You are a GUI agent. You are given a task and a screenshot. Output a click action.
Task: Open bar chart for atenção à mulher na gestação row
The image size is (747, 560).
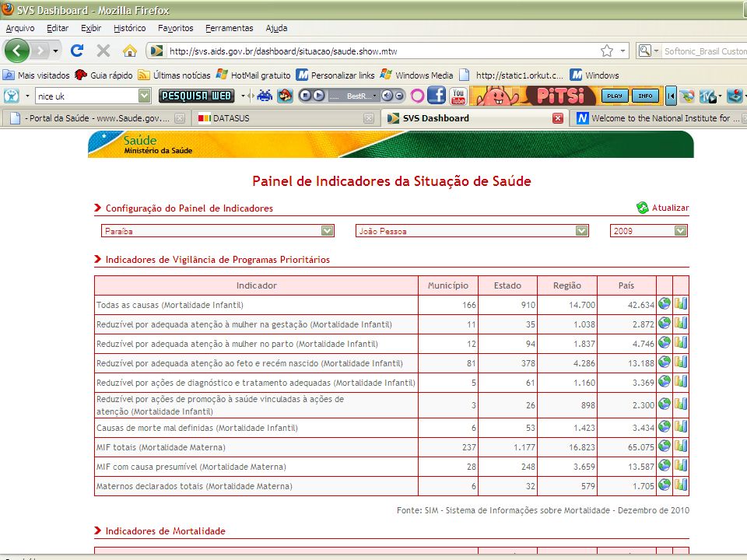click(681, 323)
